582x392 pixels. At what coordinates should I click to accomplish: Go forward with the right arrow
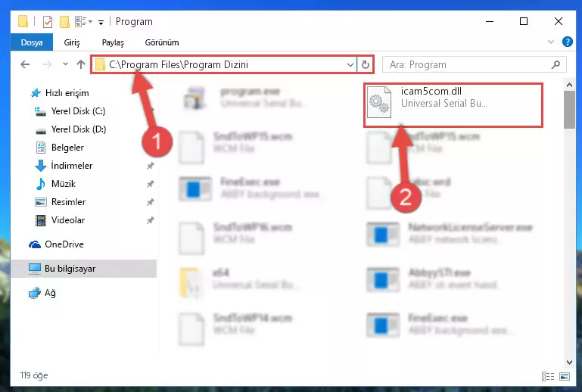coord(47,64)
